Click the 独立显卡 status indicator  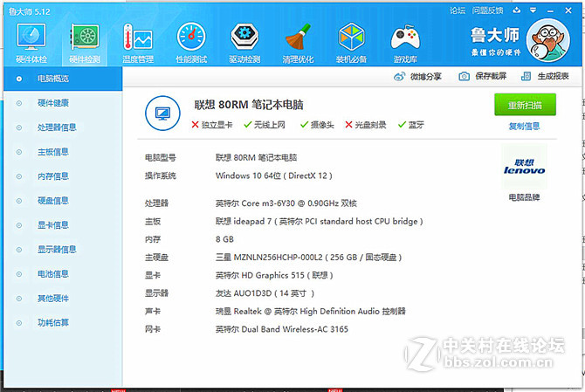(x=212, y=125)
